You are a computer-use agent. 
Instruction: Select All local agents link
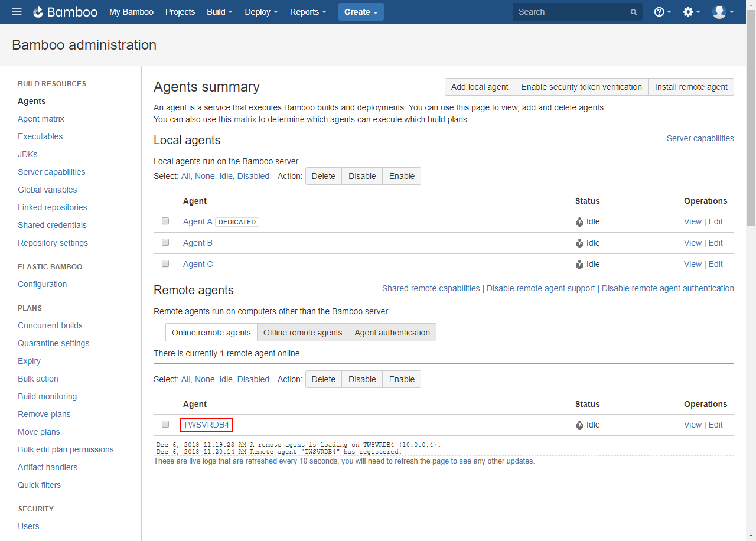pyautogui.click(x=186, y=176)
